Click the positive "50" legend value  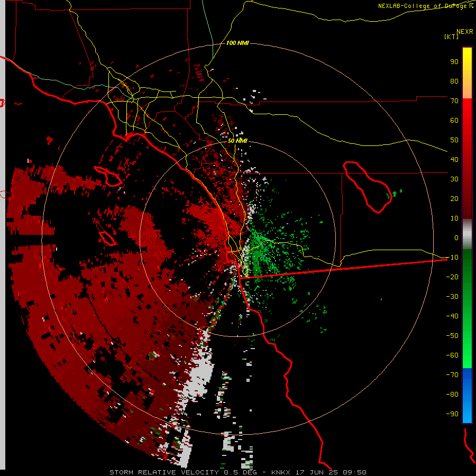(x=454, y=140)
